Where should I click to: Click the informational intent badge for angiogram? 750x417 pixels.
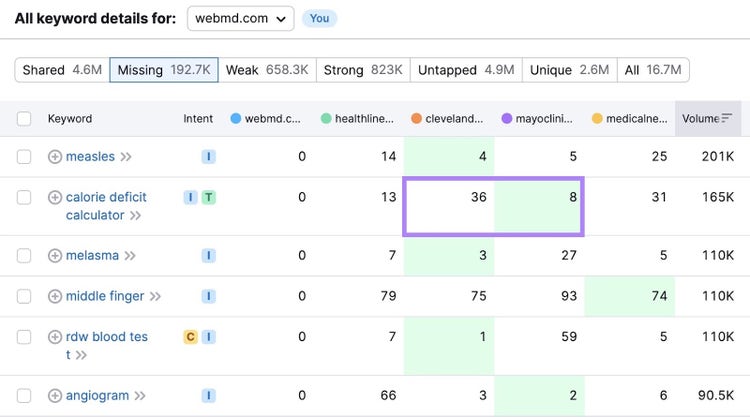(x=209, y=395)
